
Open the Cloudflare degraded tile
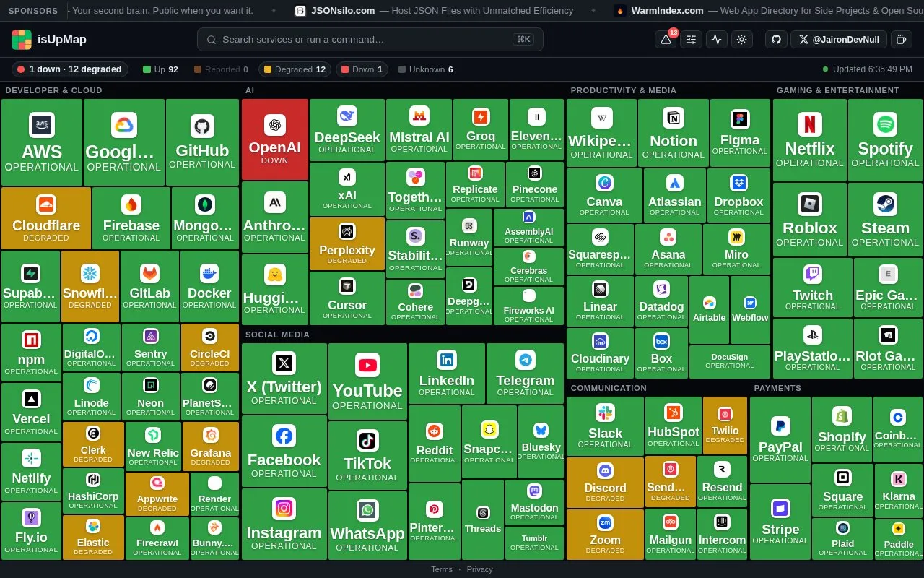click(46, 218)
